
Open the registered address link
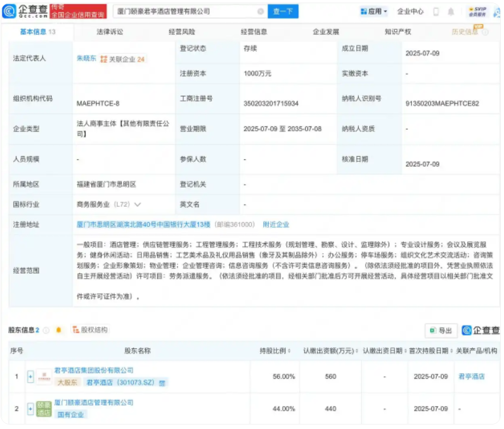[143, 225]
